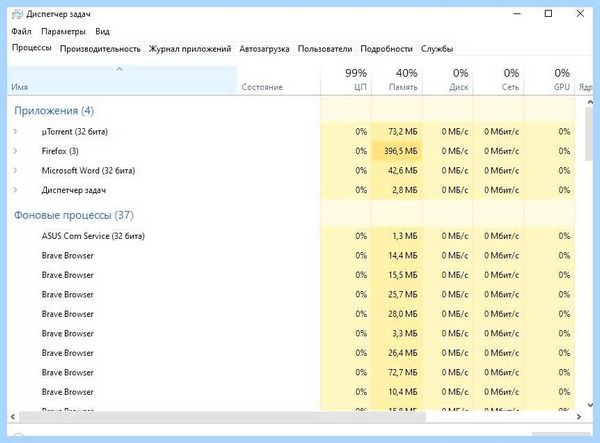Click the 42,6 МБ memory cell for Word
Viewport: 600px width, 443px height.
[396, 171]
